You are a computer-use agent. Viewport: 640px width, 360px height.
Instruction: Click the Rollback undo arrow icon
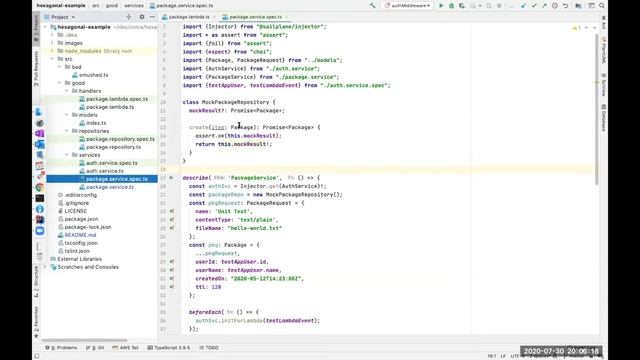coord(565,6)
